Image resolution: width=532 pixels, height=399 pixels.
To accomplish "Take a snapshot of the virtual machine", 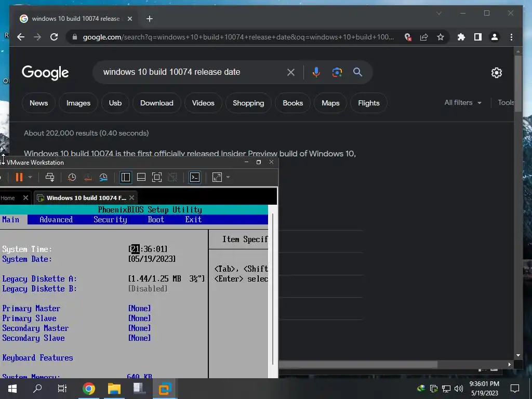I will point(72,177).
